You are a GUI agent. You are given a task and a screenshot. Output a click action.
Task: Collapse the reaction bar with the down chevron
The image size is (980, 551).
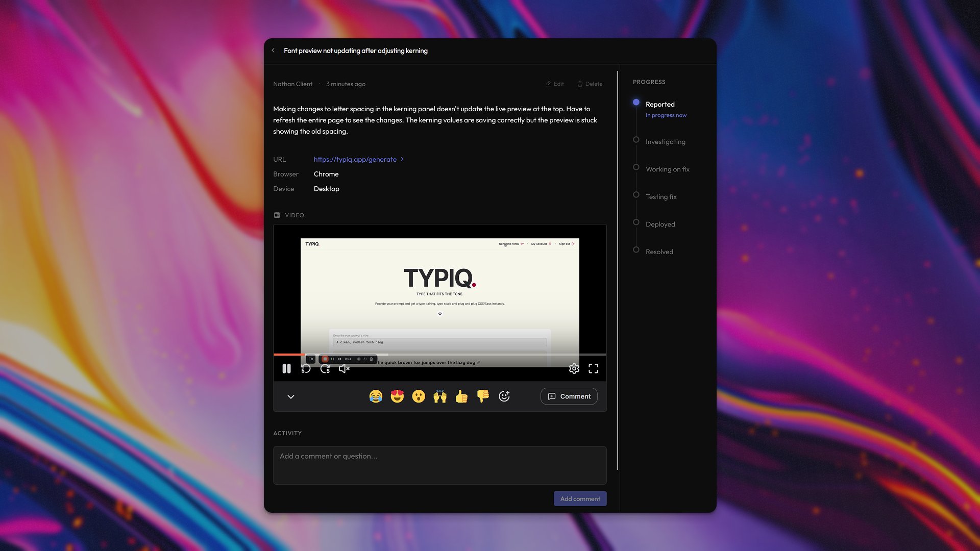click(x=291, y=396)
